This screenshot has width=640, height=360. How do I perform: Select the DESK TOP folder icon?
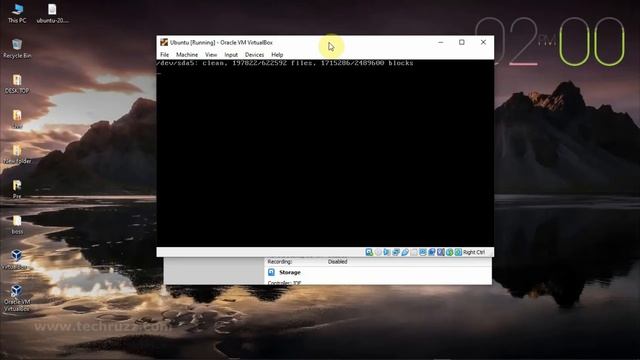pos(17,84)
